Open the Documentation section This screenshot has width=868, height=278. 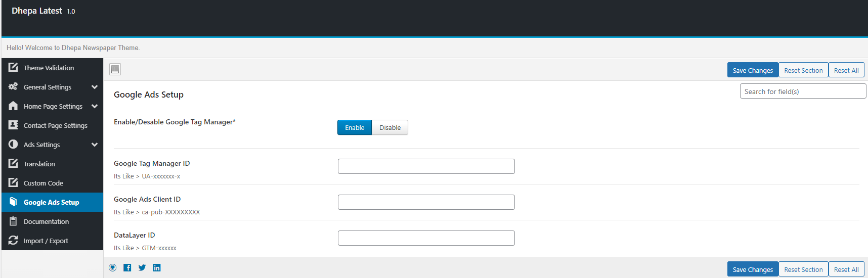53,221
